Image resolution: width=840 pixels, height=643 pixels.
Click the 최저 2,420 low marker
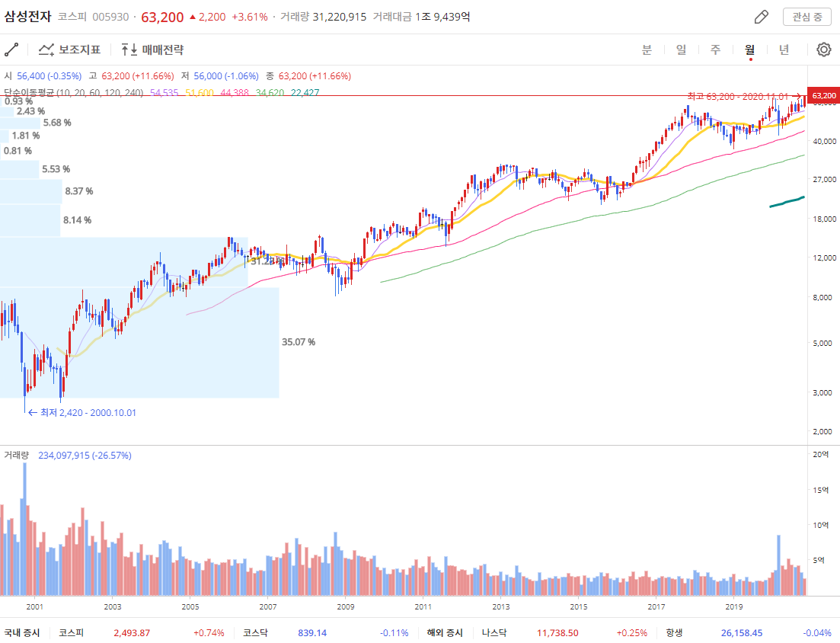click(x=82, y=413)
